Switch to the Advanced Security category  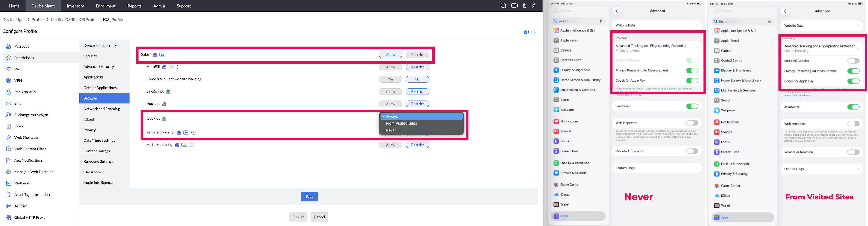point(104,66)
